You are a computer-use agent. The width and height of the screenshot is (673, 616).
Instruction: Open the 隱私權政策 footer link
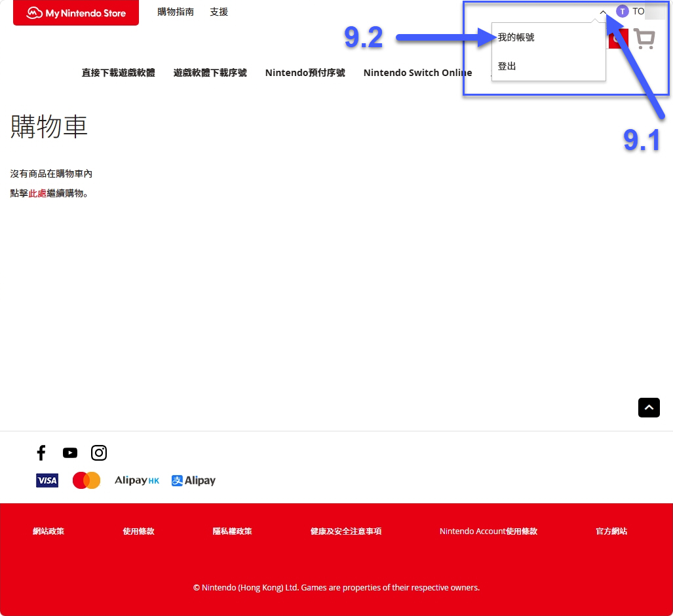(x=232, y=531)
